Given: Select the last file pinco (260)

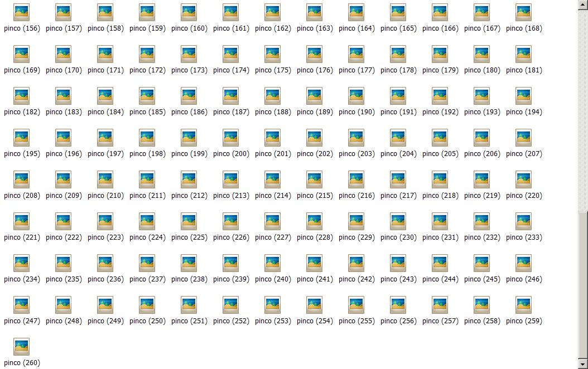Looking at the screenshot, I should click(x=21, y=347).
